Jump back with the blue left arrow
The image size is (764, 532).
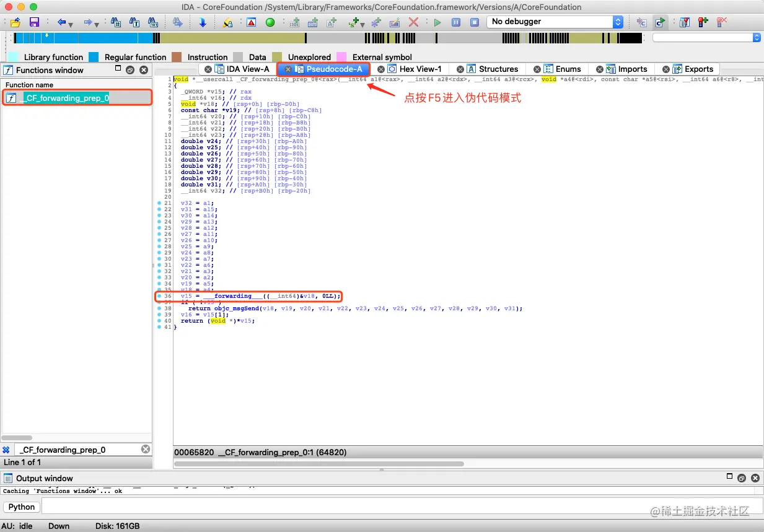pyautogui.click(x=61, y=22)
